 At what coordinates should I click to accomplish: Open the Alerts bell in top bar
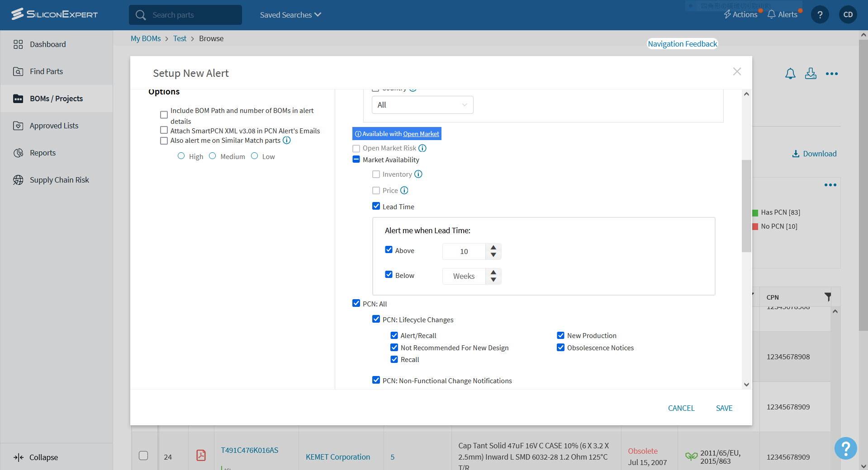(783, 14)
